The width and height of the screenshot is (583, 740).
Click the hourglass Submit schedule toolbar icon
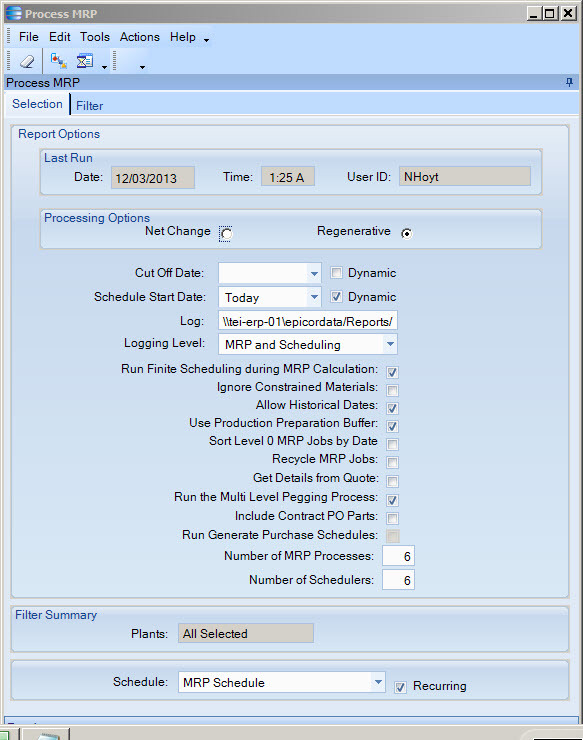(85, 61)
